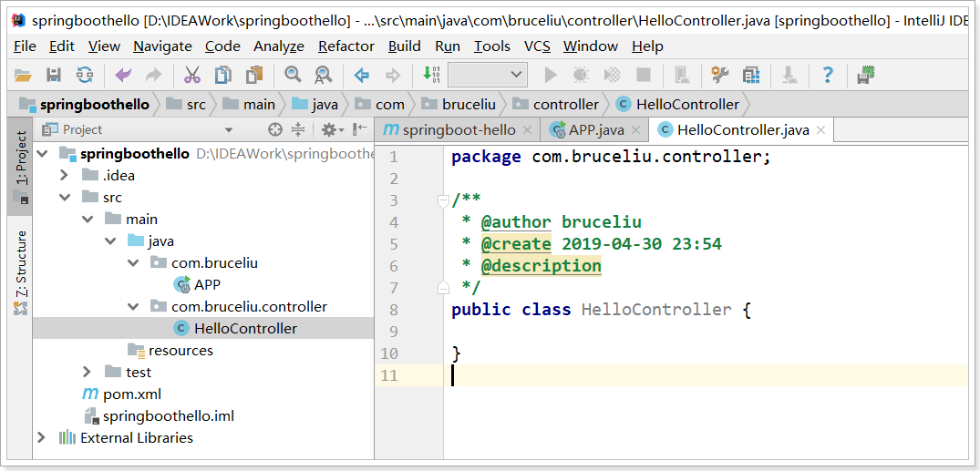This screenshot has height=471, width=980.
Task: Toggle the 1: Project tool window
Action: click(20, 166)
